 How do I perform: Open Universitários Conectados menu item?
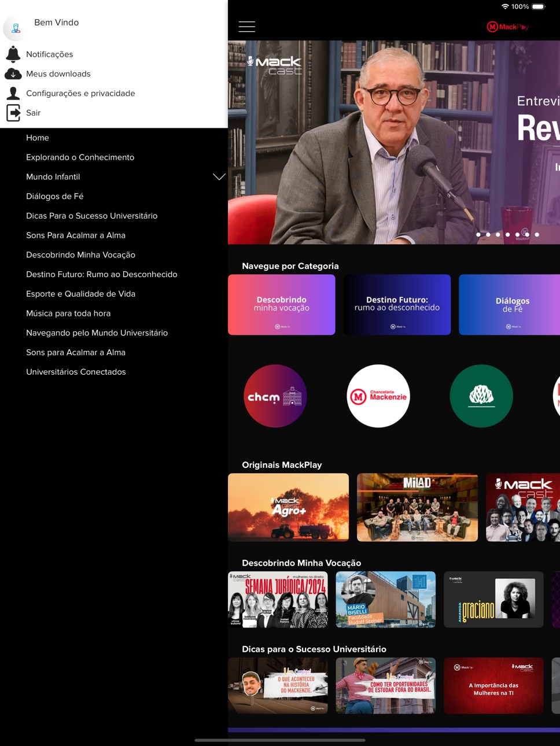(x=76, y=372)
